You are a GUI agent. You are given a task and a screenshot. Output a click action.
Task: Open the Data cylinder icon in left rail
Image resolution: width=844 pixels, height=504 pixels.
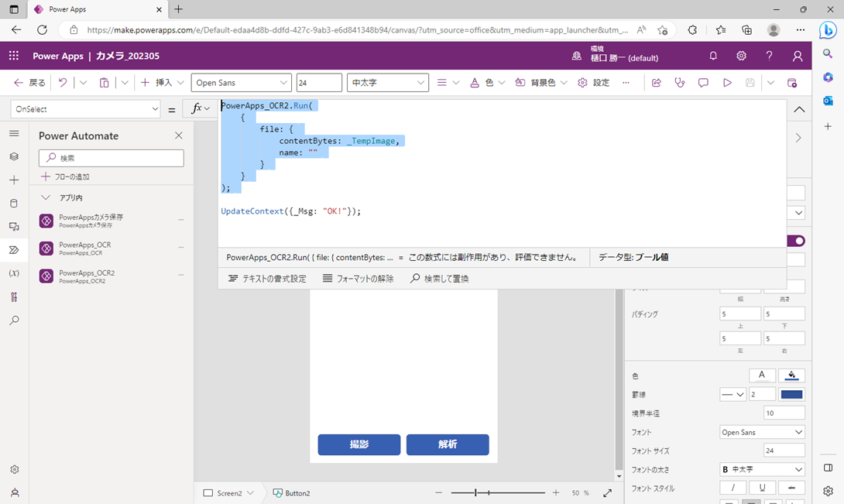pos(14,203)
